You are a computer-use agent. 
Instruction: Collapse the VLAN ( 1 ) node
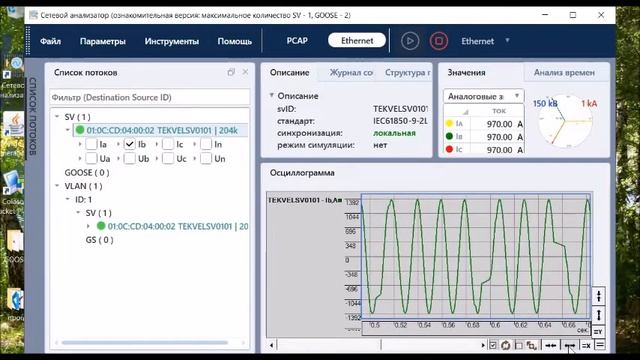click(57, 186)
